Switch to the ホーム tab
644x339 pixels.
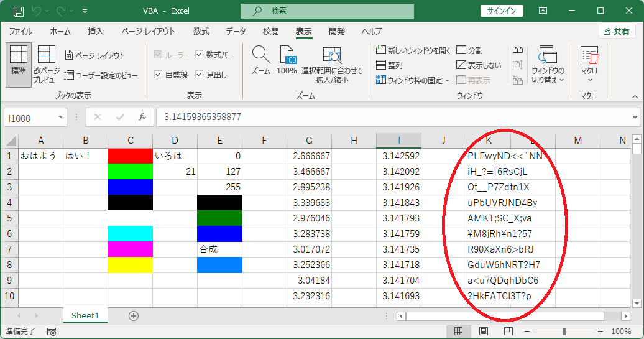tap(60, 32)
